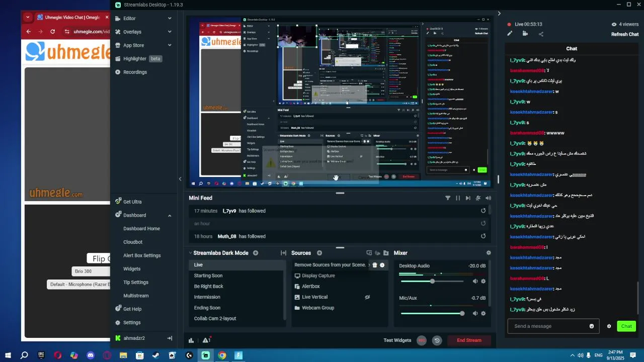Replay the l_7yv9 follow alert
644x362 pixels.
tap(484, 211)
